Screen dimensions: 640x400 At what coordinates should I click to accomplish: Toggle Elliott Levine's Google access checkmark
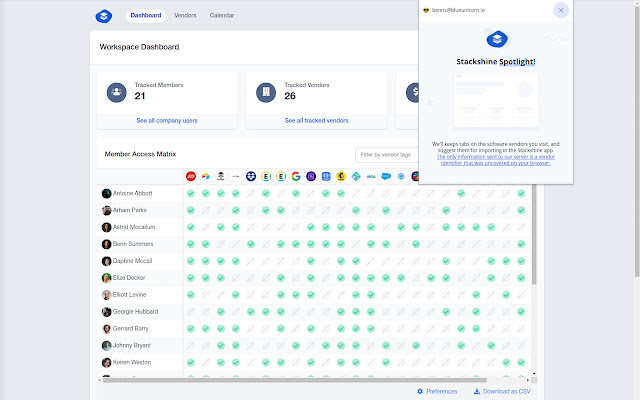[x=296, y=295]
